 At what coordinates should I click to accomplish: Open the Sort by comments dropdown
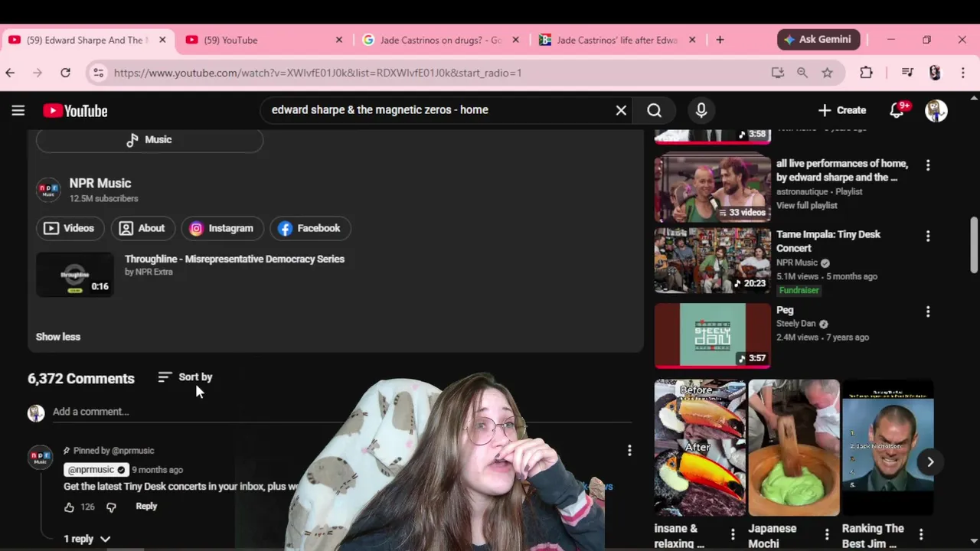[x=185, y=377]
